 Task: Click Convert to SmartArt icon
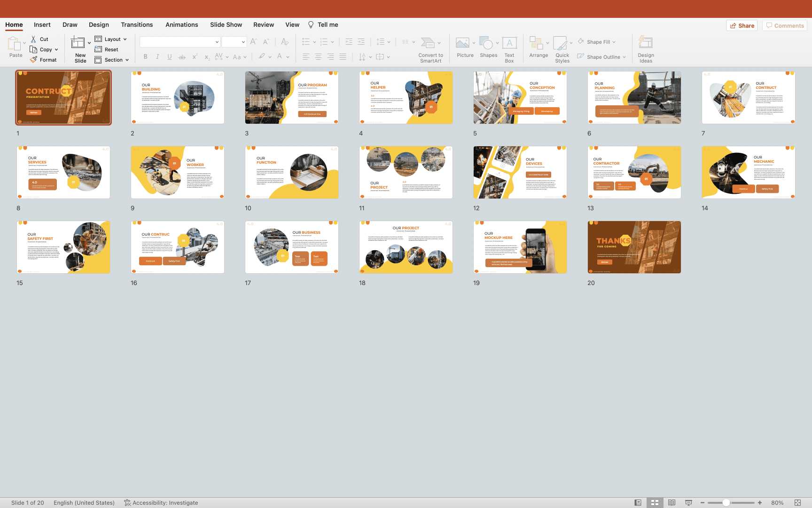[428, 44]
